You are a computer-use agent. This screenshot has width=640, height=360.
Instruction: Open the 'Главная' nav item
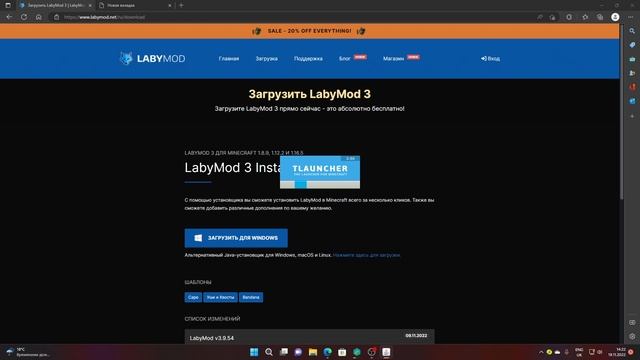pyautogui.click(x=229, y=59)
